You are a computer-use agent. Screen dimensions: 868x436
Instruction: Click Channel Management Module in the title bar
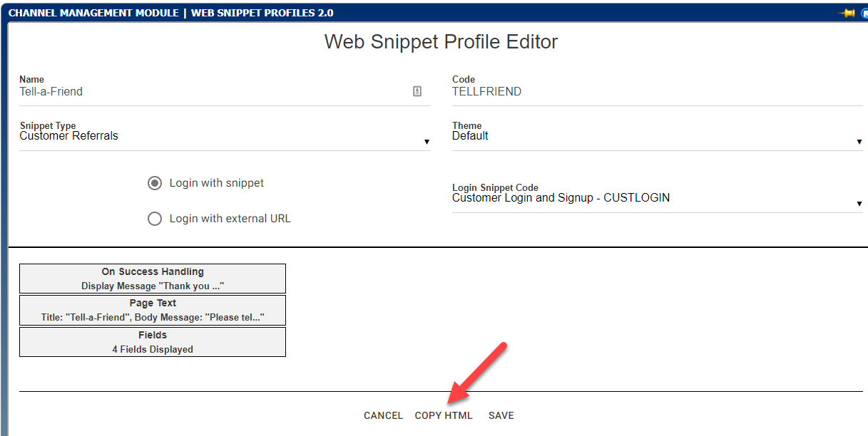click(93, 13)
